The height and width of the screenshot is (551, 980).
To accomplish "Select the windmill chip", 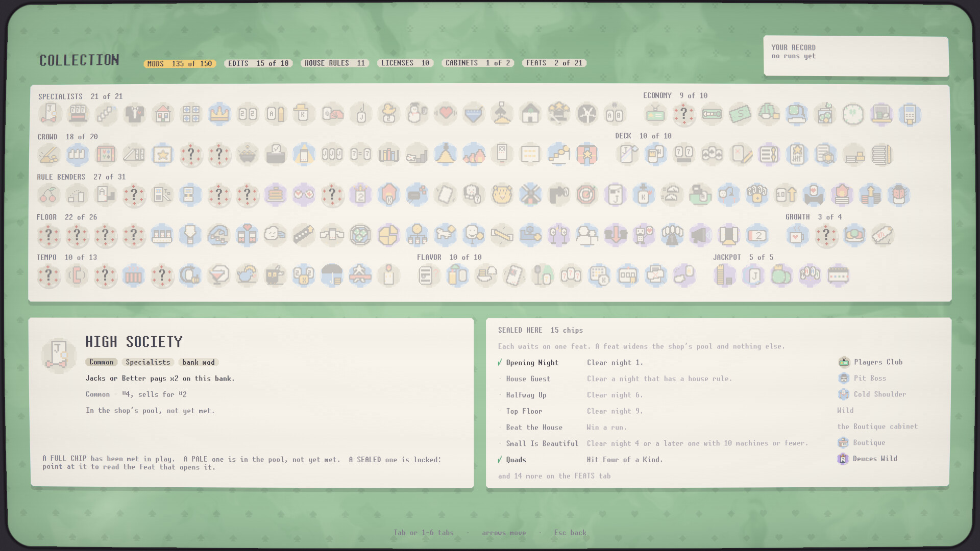I will click(530, 194).
